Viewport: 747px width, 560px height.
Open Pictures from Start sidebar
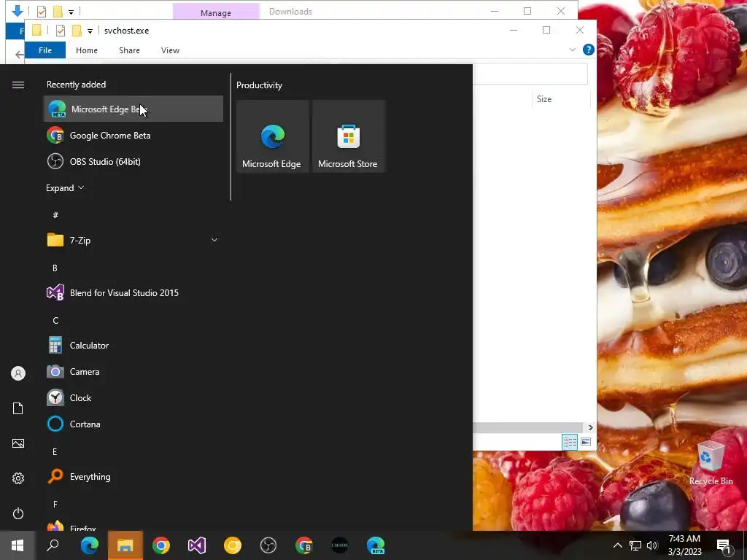[18, 443]
